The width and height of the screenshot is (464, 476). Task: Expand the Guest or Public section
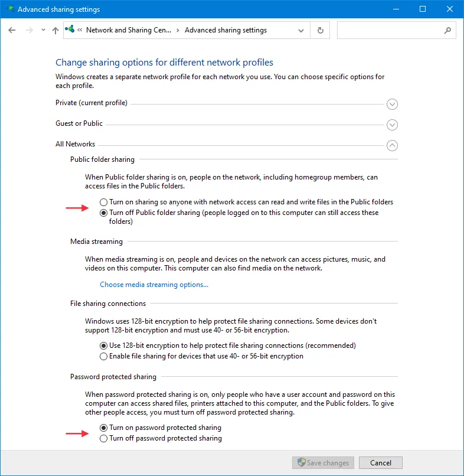(392, 125)
